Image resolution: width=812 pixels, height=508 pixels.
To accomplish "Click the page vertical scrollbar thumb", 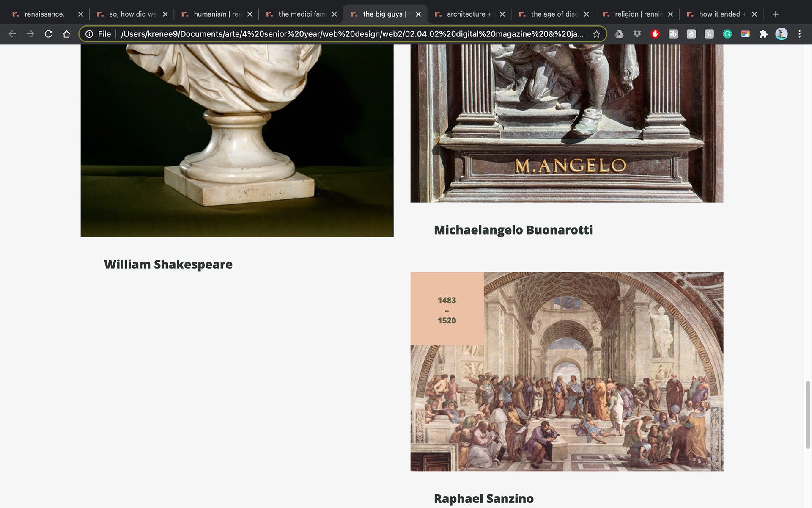I will tap(808, 415).
